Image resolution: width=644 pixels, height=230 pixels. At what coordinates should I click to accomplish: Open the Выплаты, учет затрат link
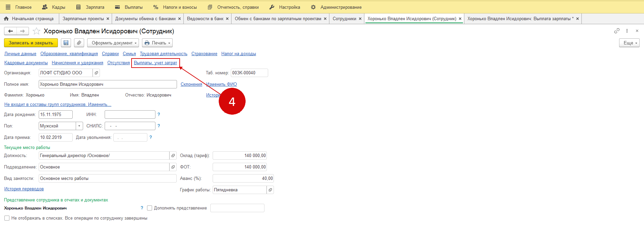point(155,63)
